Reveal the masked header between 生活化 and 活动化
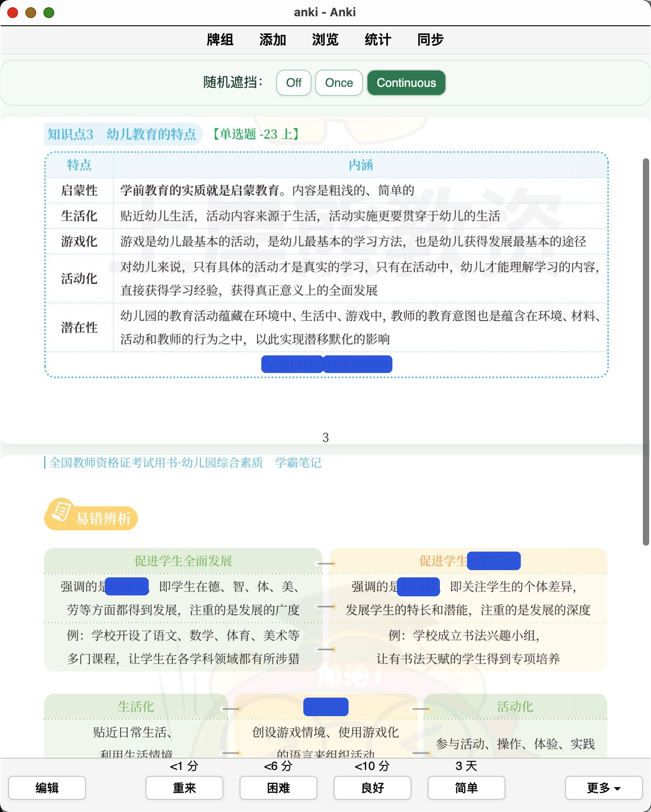Viewport: 651px width, 812px height. coord(326,707)
